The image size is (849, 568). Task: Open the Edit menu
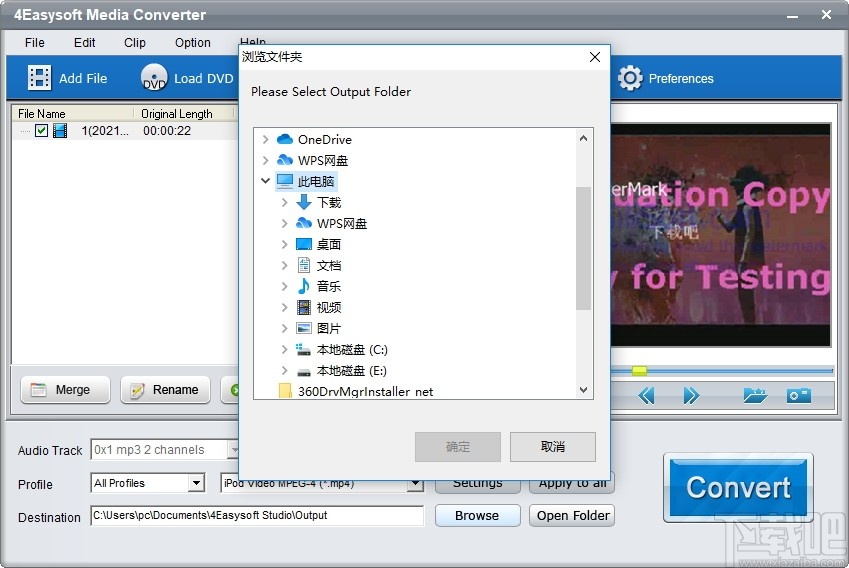coord(84,43)
